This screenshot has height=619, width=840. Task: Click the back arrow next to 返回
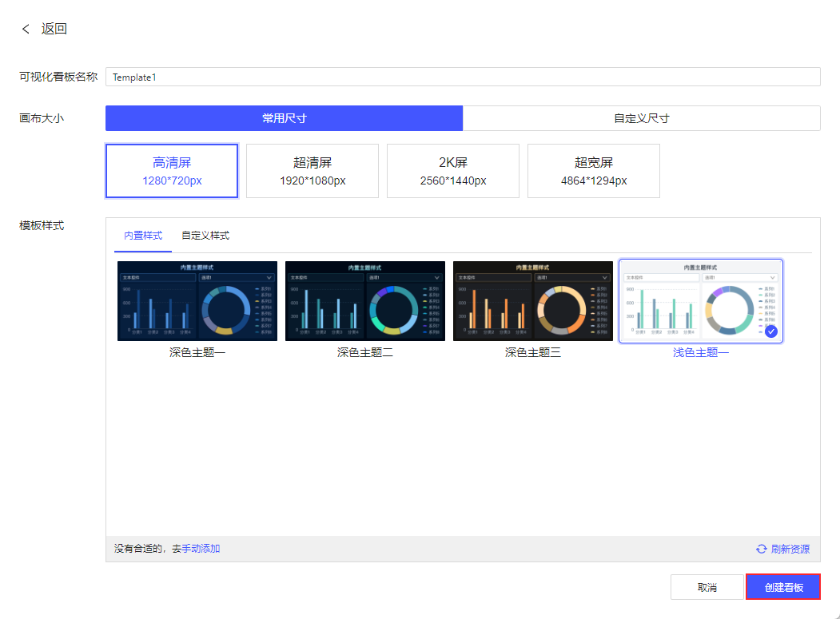(25, 28)
